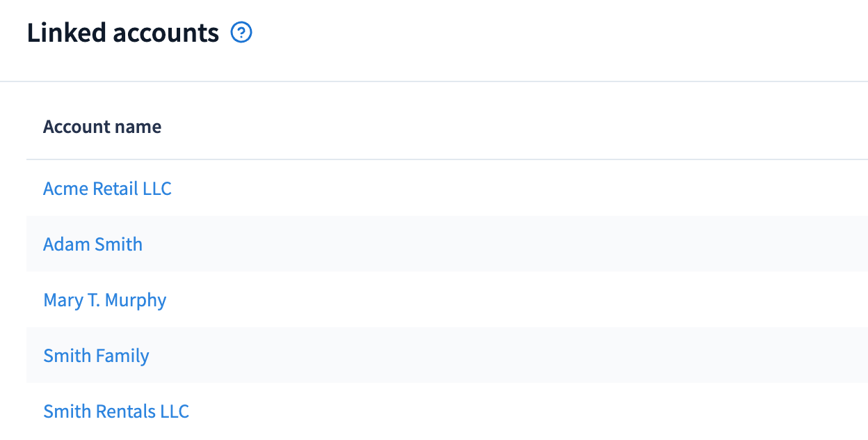View the Mary T. Murphy account
Image resolution: width=868 pixels, height=440 pixels.
[x=104, y=300]
